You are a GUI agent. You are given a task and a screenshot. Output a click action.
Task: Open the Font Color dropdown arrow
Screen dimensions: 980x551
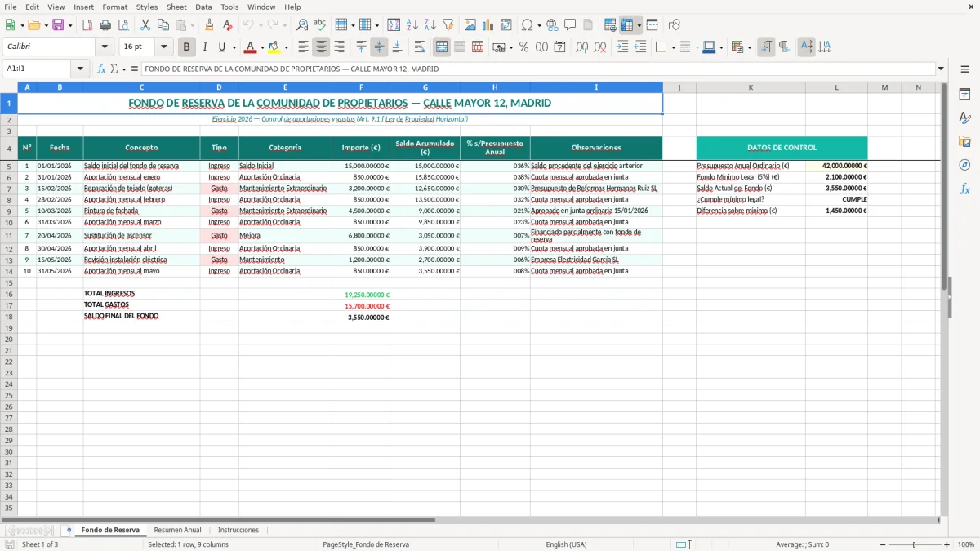pyautogui.click(x=262, y=47)
